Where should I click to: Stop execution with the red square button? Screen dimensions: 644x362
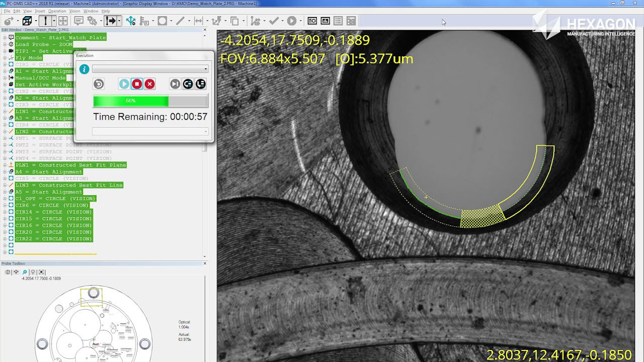pyautogui.click(x=137, y=84)
